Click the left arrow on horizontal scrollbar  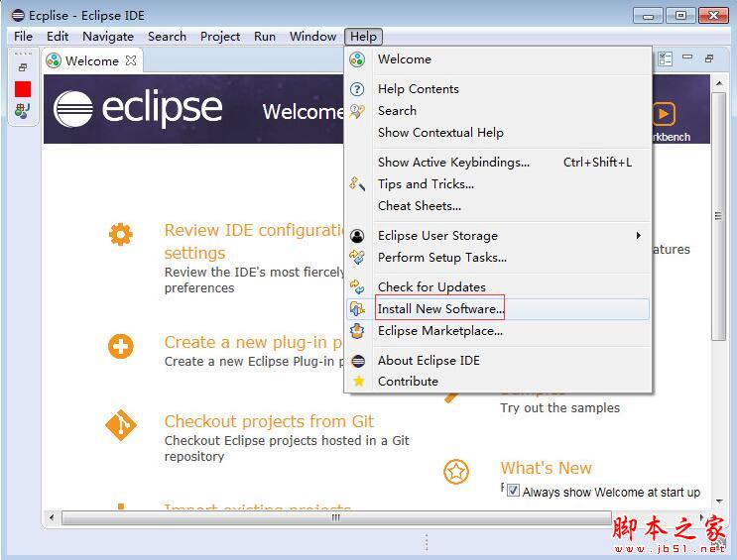52,517
